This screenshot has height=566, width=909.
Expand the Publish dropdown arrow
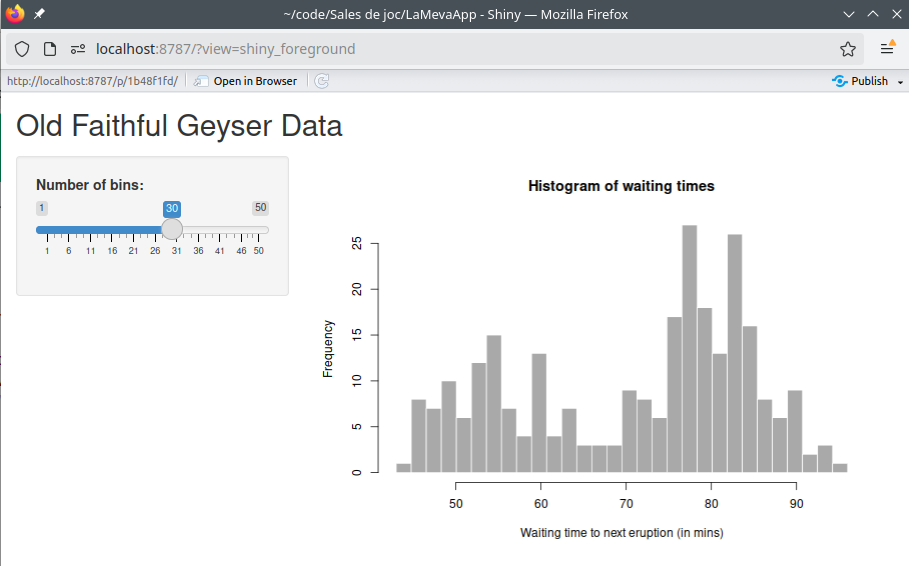(900, 81)
